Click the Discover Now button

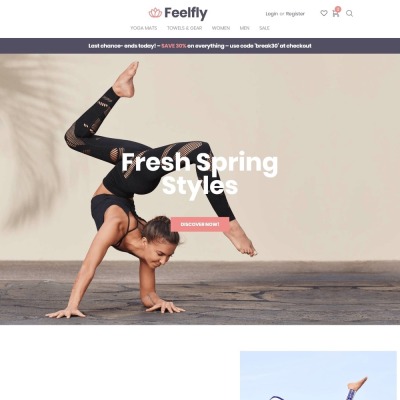tap(200, 224)
